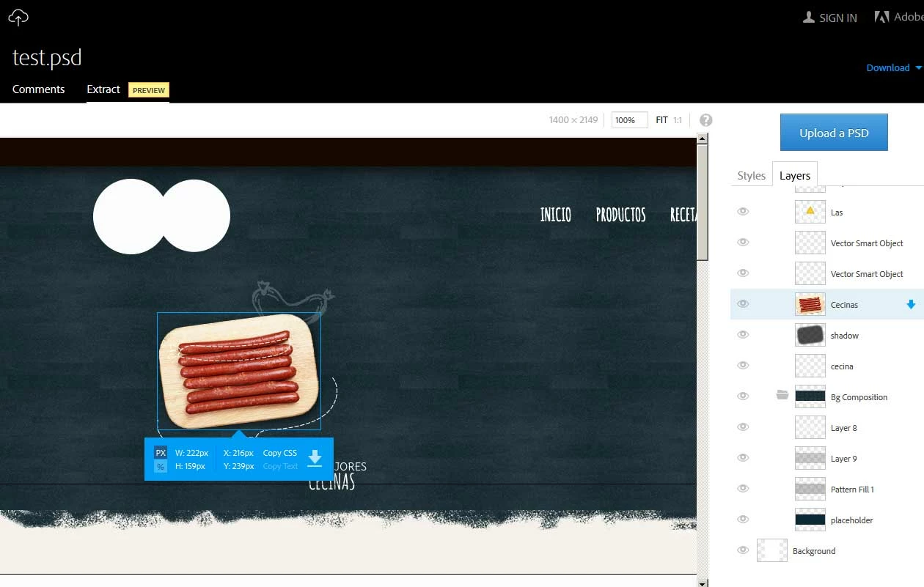This screenshot has width=924, height=587.
Task: Switch to the Comments tab
Action: (39, 89)
